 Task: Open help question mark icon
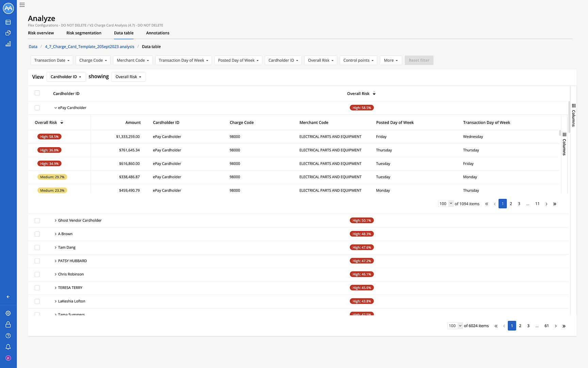pyautogui.click(x=8, y=336)
